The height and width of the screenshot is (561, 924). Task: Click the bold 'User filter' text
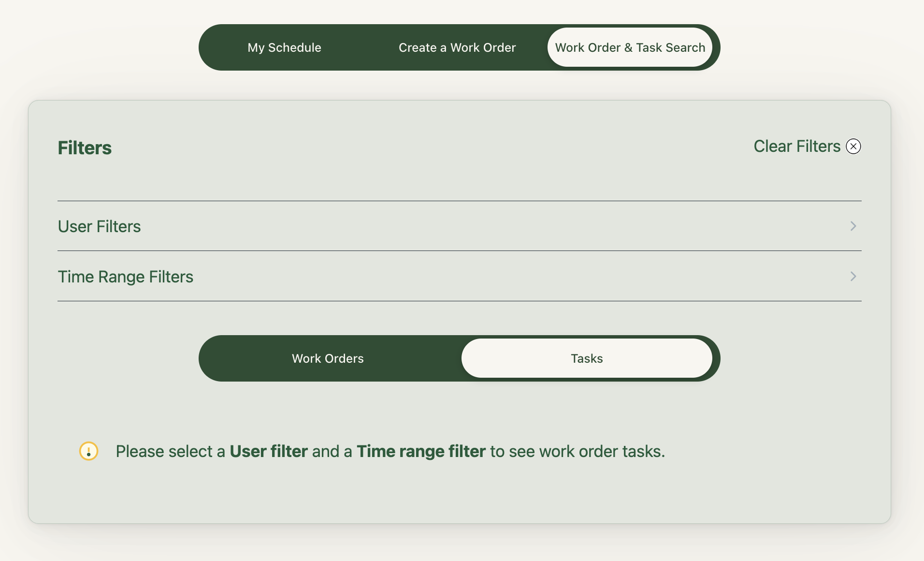coord(269,451)
